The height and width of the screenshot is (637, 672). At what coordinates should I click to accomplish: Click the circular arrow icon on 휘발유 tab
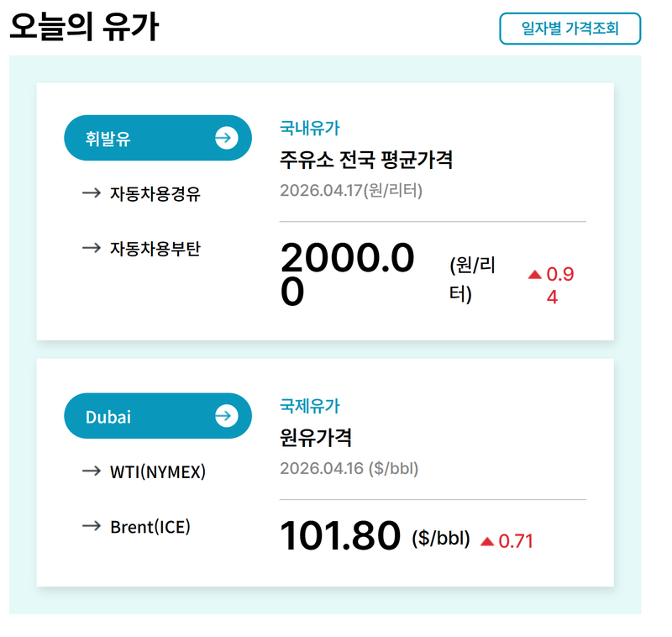(225, 138)
